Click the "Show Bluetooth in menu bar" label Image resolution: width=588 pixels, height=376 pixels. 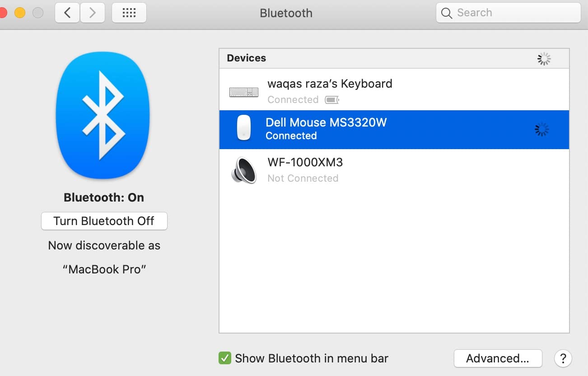tap(312, 358)
